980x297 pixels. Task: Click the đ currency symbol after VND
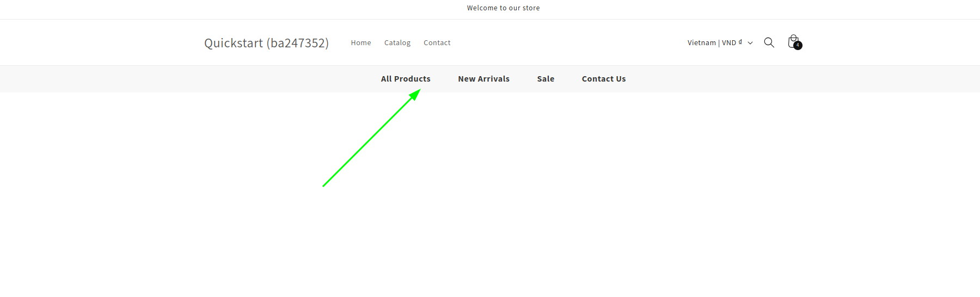pos(740,42)
